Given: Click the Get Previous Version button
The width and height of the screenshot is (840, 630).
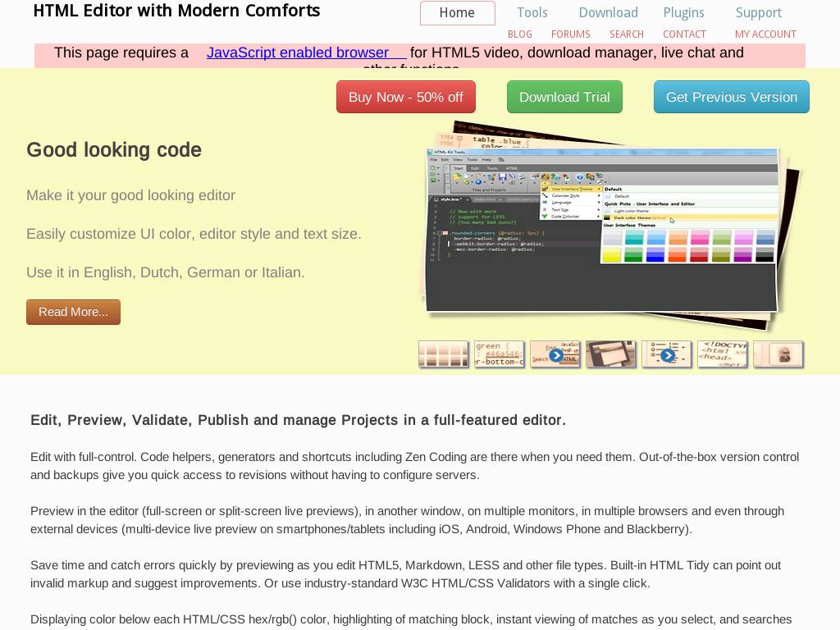Looking at the screenshot, I should coord(731,97).
